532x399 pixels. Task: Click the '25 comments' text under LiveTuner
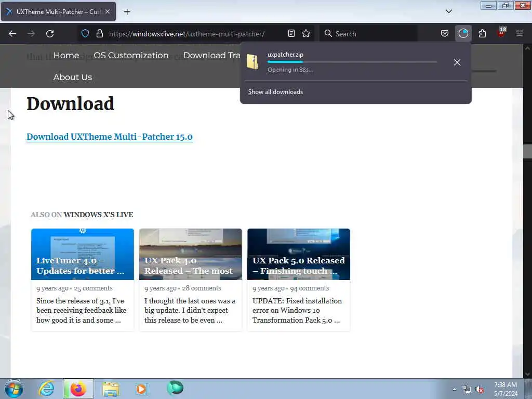(94, 288)
